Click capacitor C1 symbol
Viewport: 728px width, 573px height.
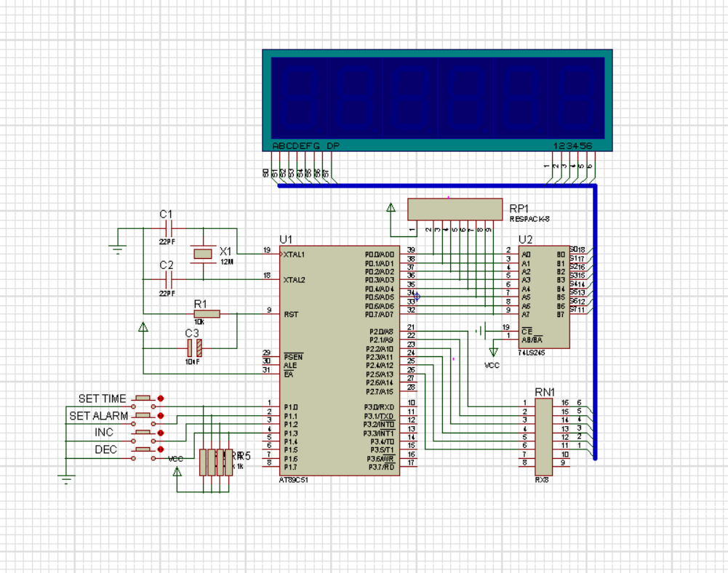tap(169, 228)
